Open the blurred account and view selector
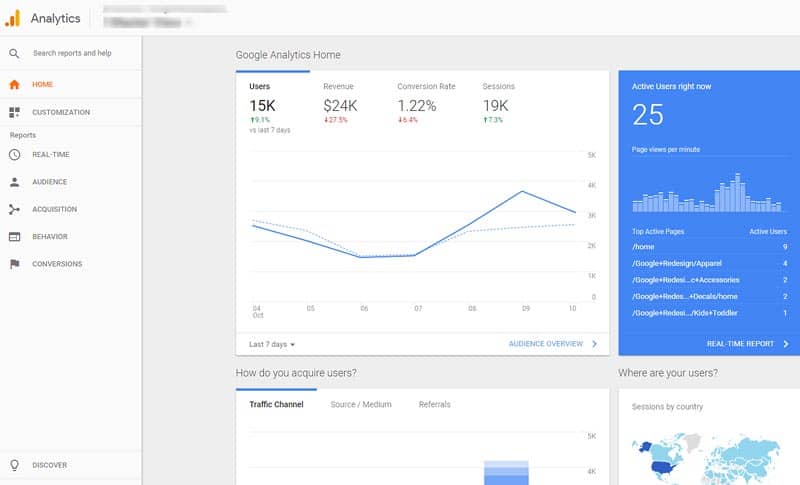The image size is (800, 485). [164, 16]
